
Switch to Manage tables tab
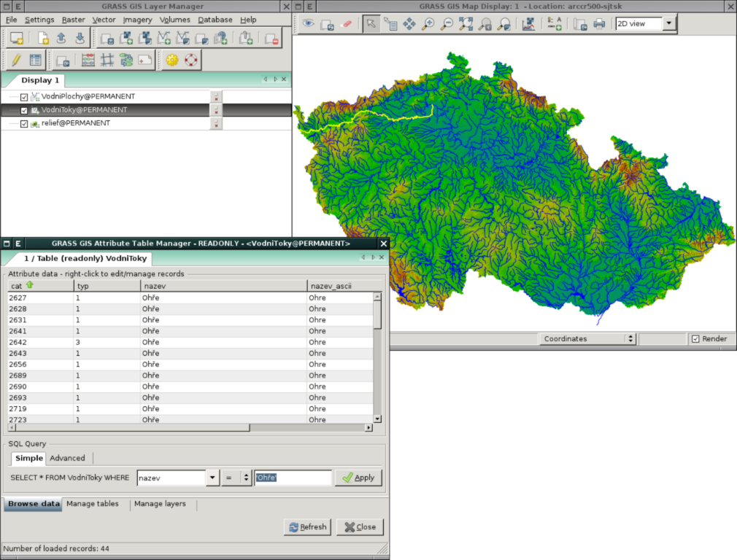(x=93, y=504)
